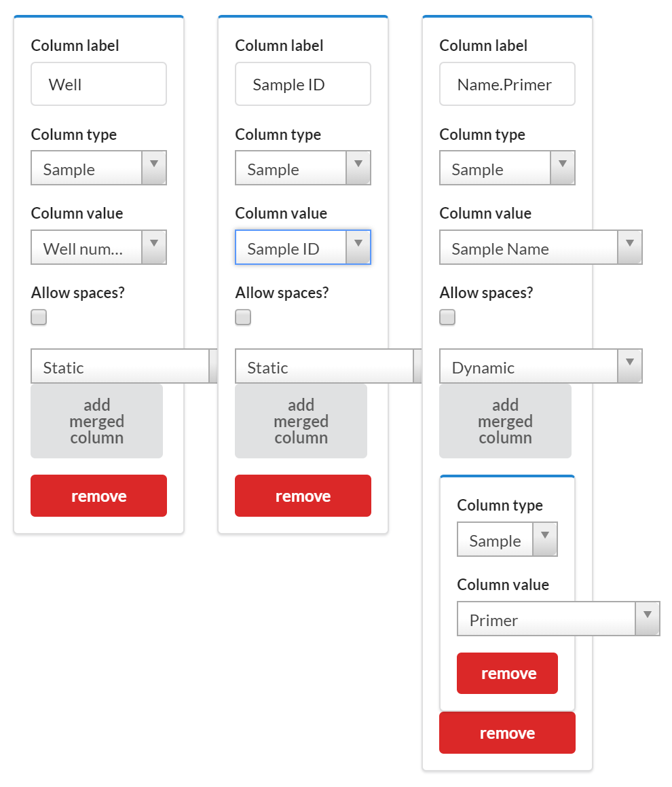The image size is (672, 787).
Task: Add merged column to Sample ID card
Action: click(301, 421)
